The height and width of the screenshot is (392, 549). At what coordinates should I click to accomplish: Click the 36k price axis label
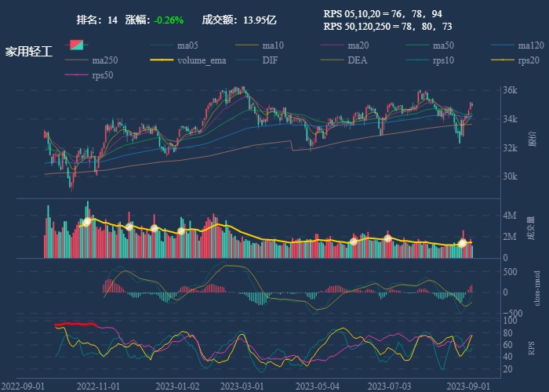coord(510,90)
